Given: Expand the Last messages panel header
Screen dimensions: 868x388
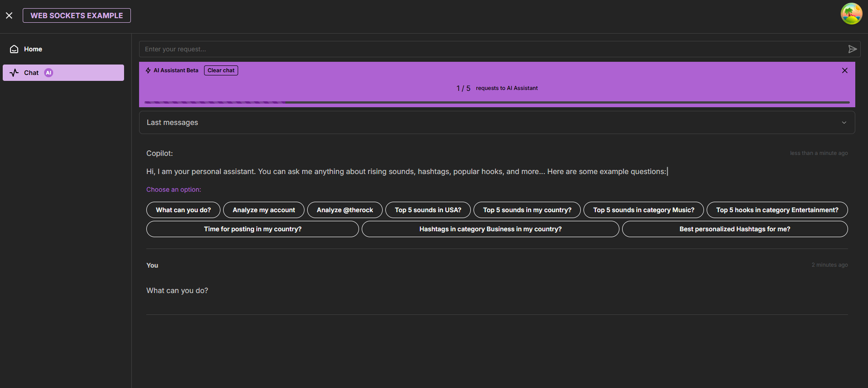Looking at the screenshot, I should pyautogui.click(x=497, y=123).
